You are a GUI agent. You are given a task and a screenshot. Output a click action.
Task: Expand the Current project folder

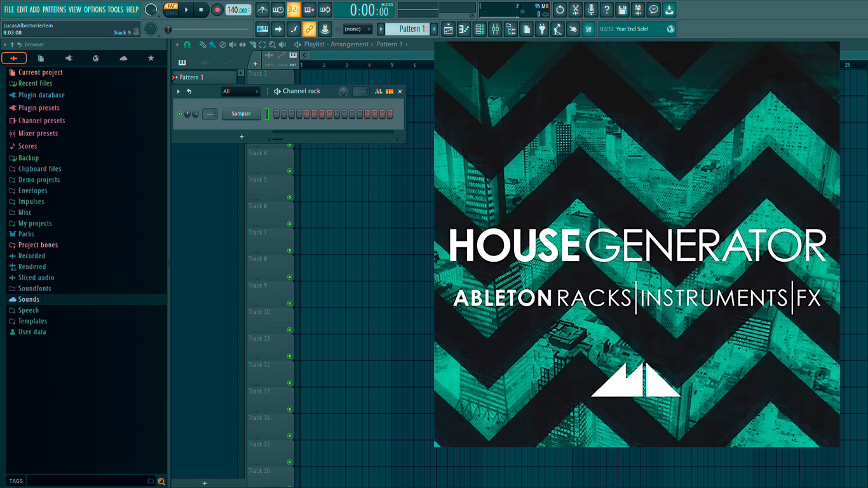coord(40,72)
